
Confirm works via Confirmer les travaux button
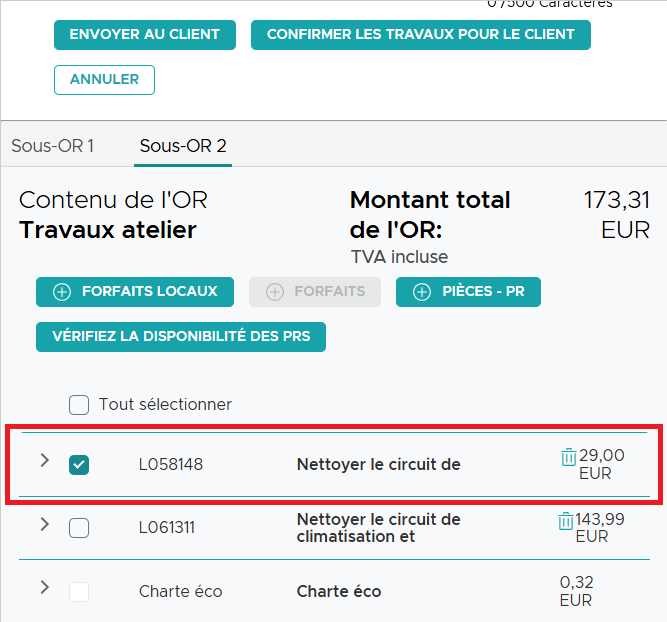[x=421, y=35]
